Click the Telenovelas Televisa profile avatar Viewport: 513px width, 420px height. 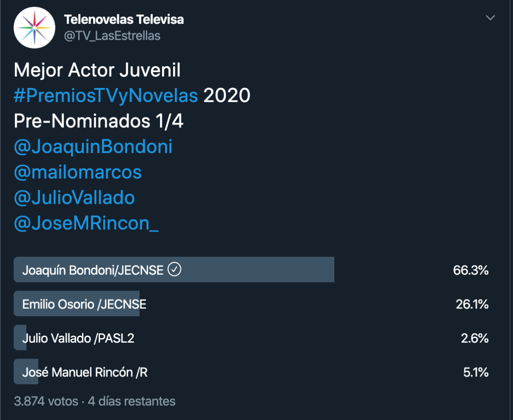pyautogui.click(x=35, y=28)
